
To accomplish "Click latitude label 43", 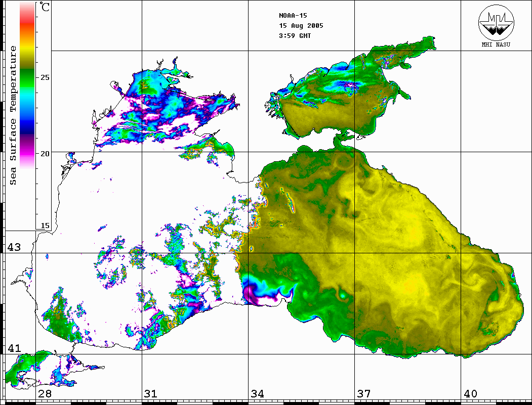I will 14,247.
